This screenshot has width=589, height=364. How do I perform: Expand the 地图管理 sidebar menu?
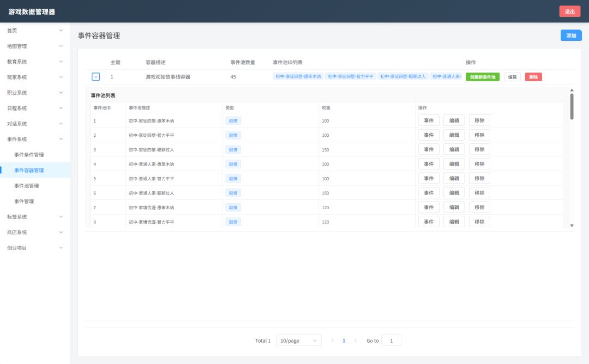35,46
